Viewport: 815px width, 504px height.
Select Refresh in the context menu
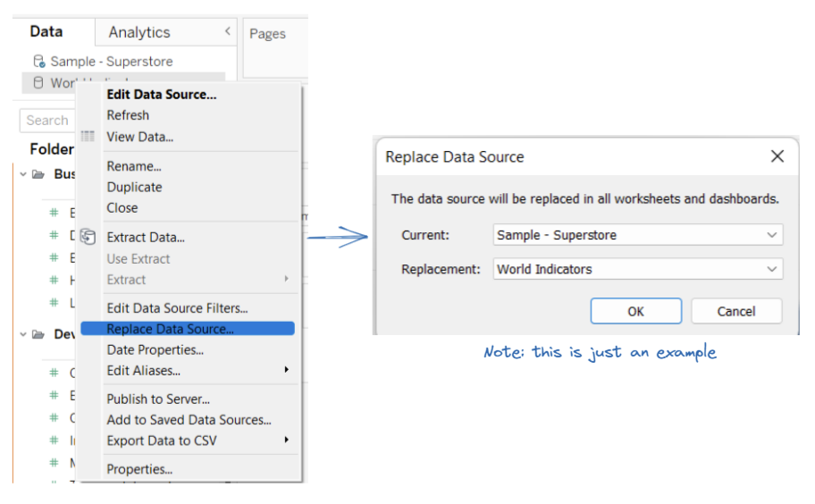(128, 115)
